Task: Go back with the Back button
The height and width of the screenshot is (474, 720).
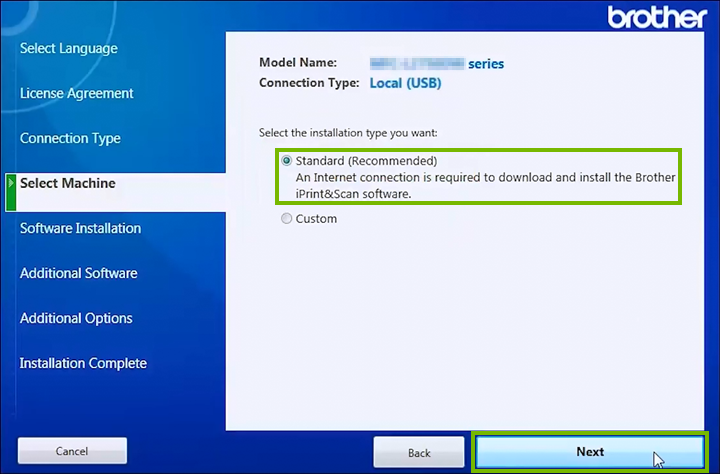Action: coord(419,453)
